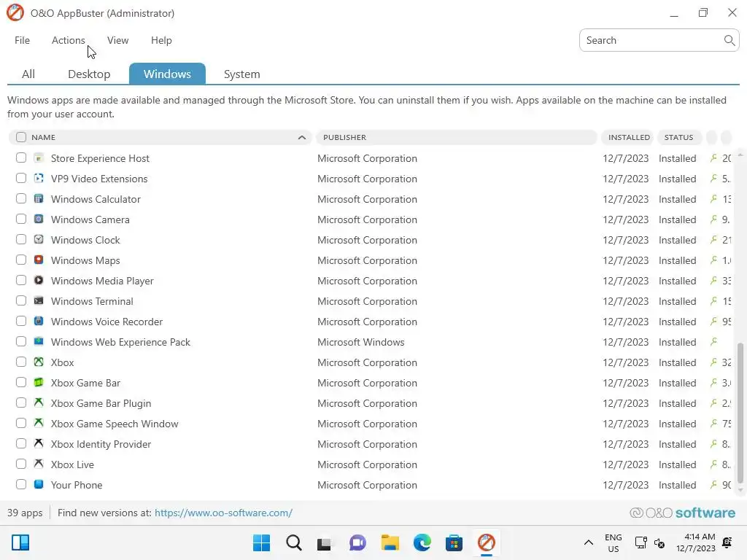This screenshot has height=560, width=747.
Task: Click the scrollbar down arrow of app list
Action: (740, 490)
